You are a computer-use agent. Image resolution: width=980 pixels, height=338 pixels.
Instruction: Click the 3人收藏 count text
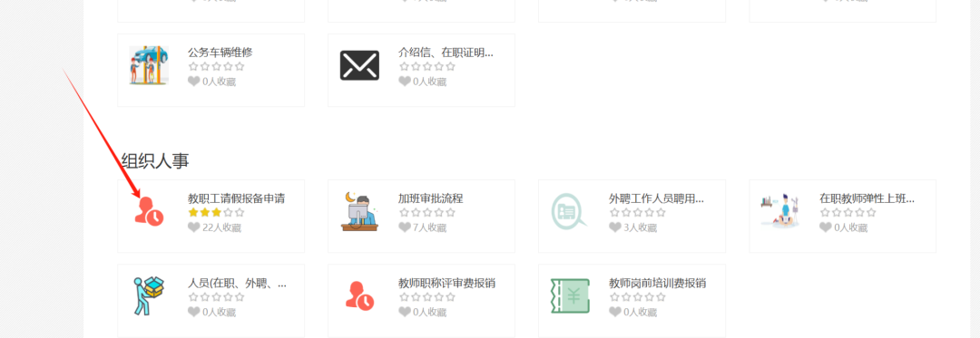coord(641,227)
